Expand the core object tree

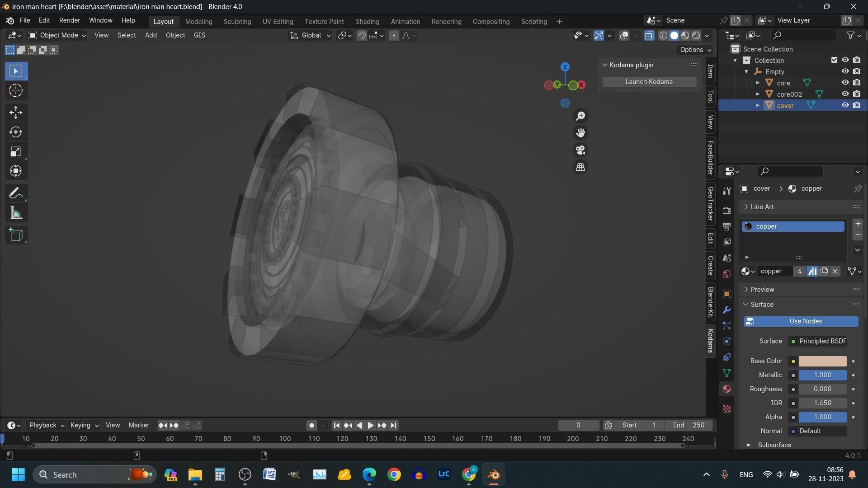(758, 83)
